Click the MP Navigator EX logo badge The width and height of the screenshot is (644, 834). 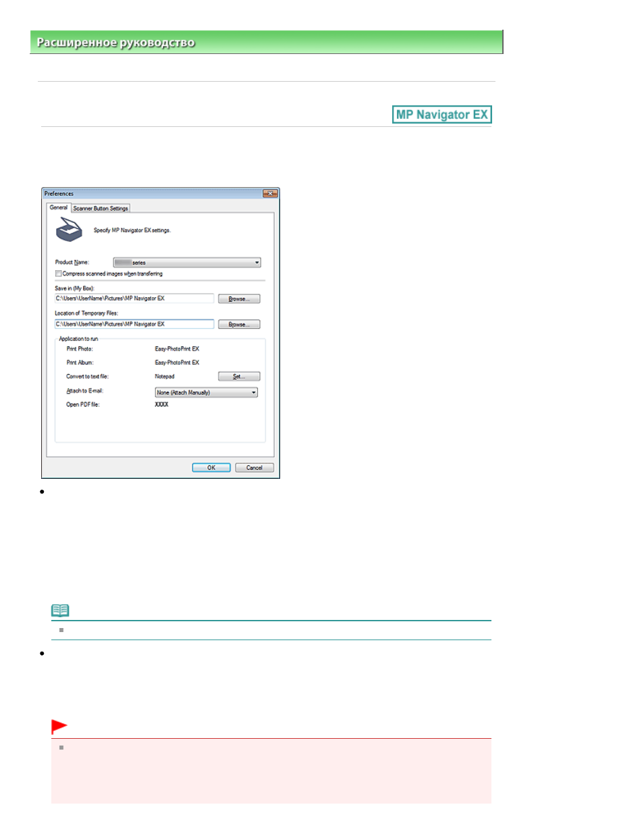point(441,115)
